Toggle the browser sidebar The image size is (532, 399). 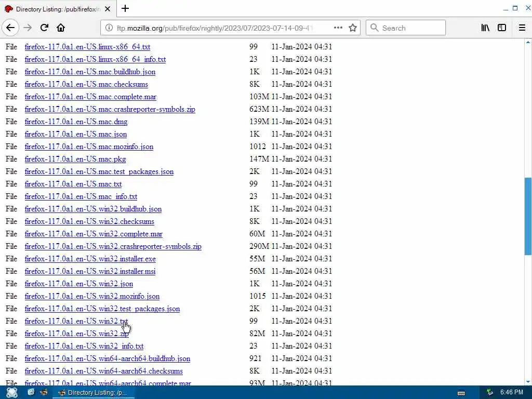(502, 28)
